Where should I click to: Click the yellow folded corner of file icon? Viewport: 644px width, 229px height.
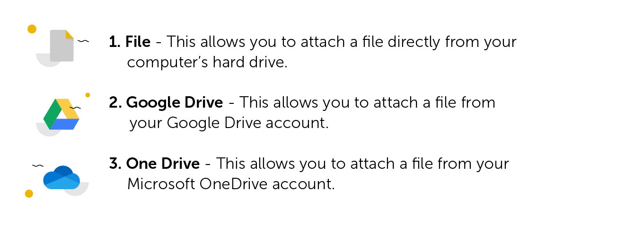[x=70, y=34]
